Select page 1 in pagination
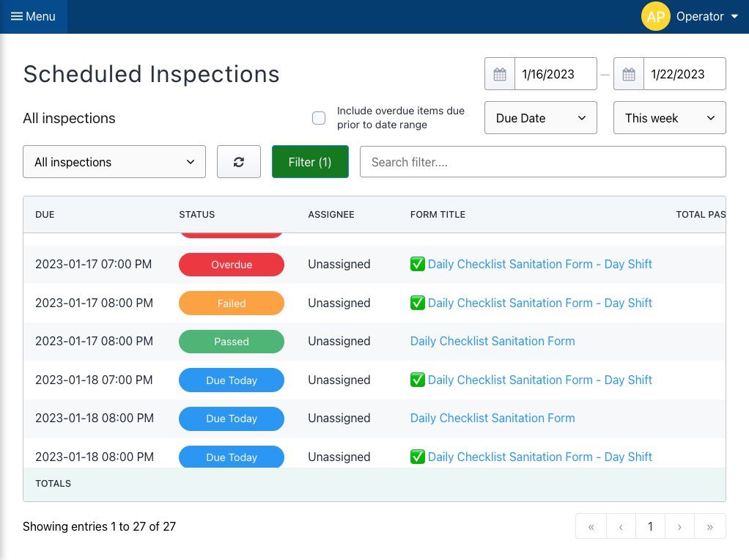This screenshot has width=749, height=560. click(650, 526)
